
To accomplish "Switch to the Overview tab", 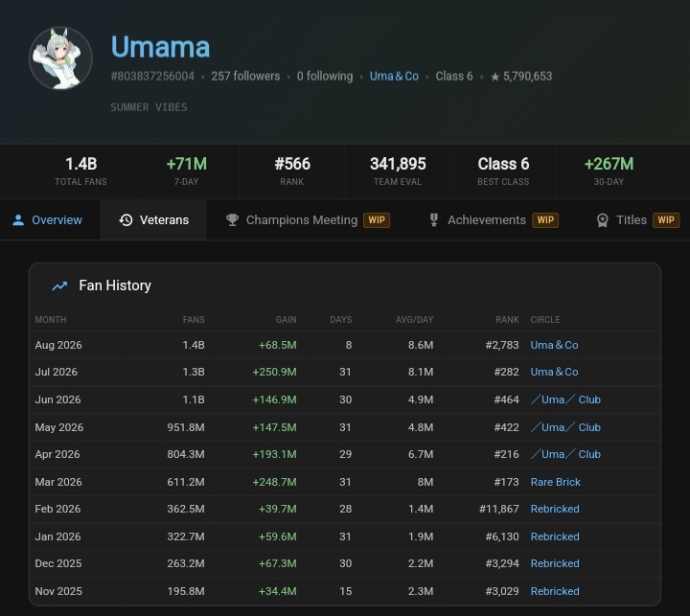I will pos(50,220).
